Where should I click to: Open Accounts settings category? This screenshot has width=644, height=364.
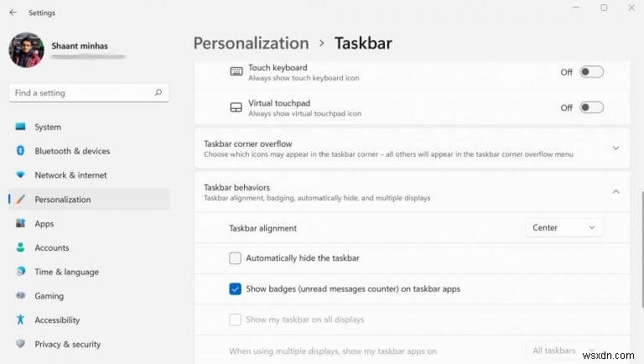coord(89,247)
